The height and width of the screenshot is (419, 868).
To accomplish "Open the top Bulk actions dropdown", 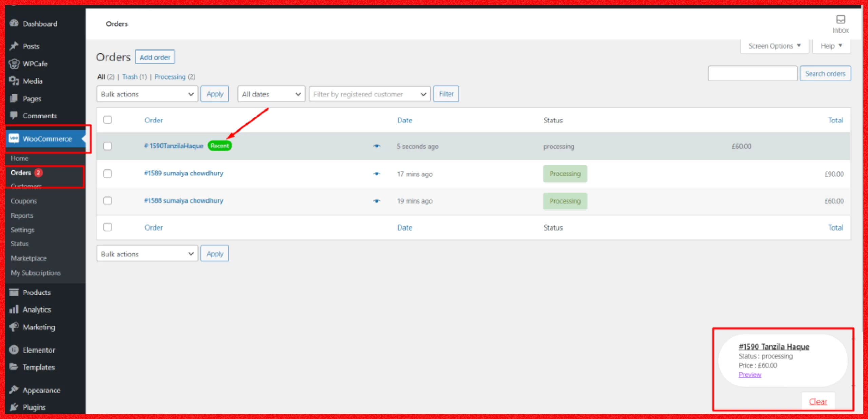I will pos(147,94).
